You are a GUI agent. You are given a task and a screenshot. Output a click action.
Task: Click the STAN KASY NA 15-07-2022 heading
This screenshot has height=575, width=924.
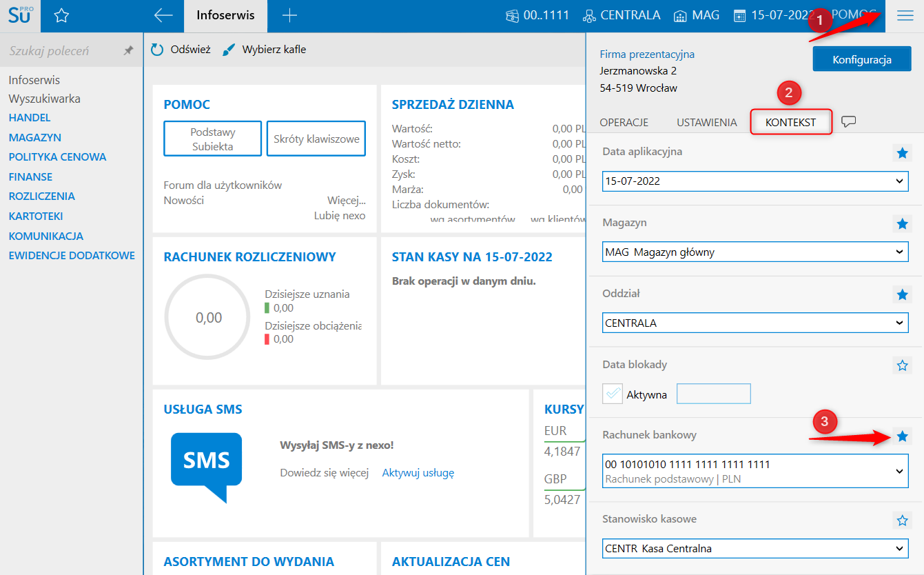(472, 257)
